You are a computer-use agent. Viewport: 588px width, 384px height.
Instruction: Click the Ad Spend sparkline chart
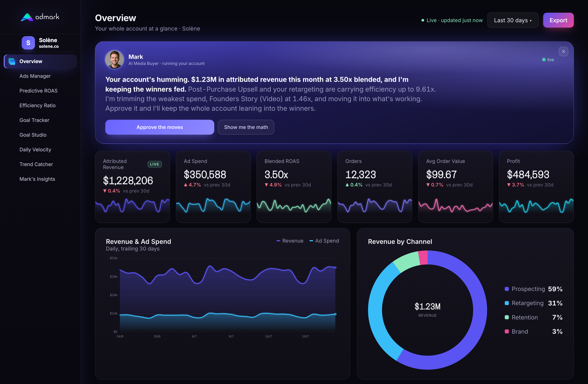pyautogui.click(x=213, y=205)
